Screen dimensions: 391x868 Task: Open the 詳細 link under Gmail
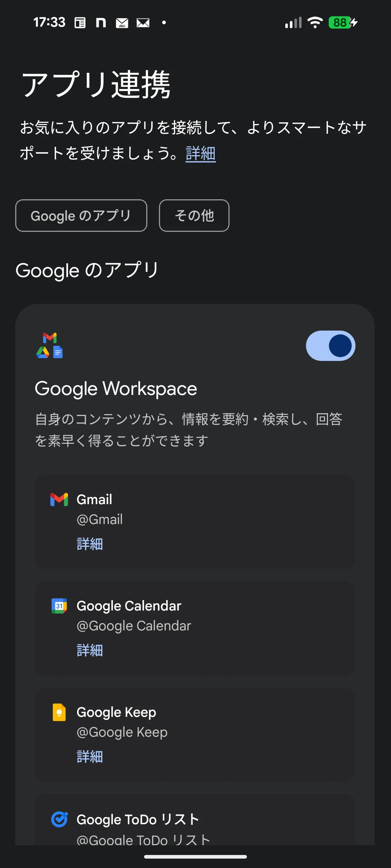click(90, 544)
